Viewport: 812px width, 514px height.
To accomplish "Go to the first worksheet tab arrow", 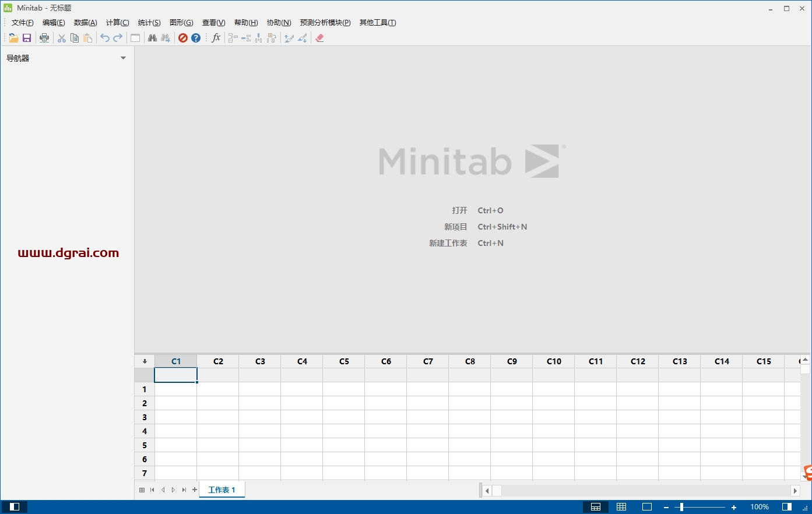I will (152, 490).
